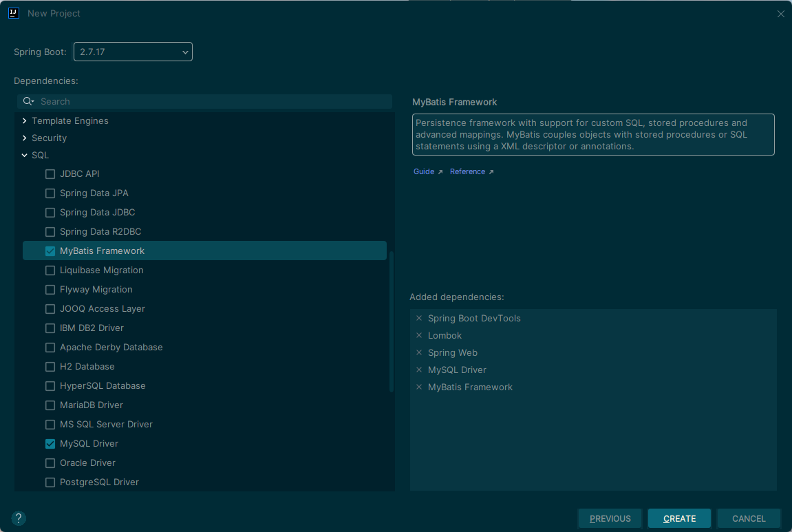This screenshot has height=532, width=792.
Task: Click the 'New Project' window title
Action: [x=54, y=14]
